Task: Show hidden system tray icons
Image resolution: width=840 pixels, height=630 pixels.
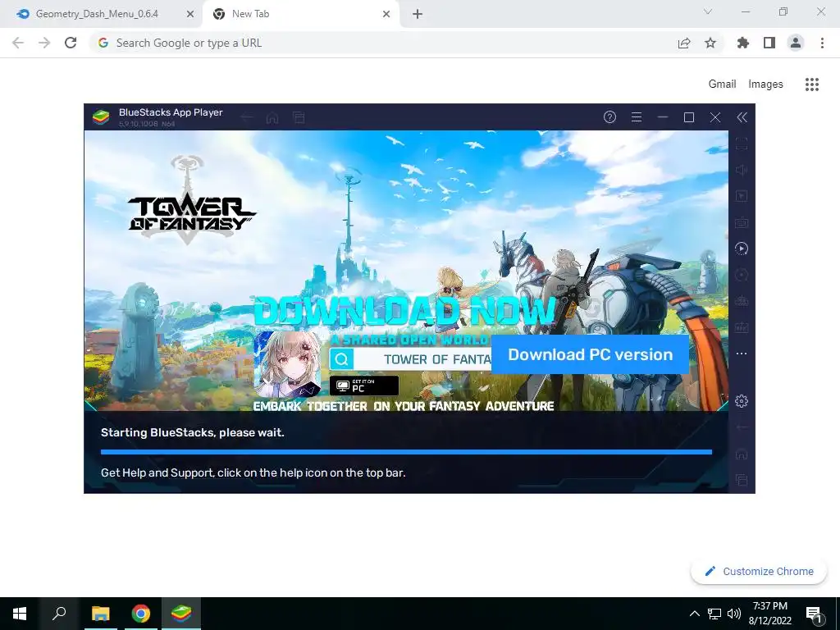Action: click(694, 614)
